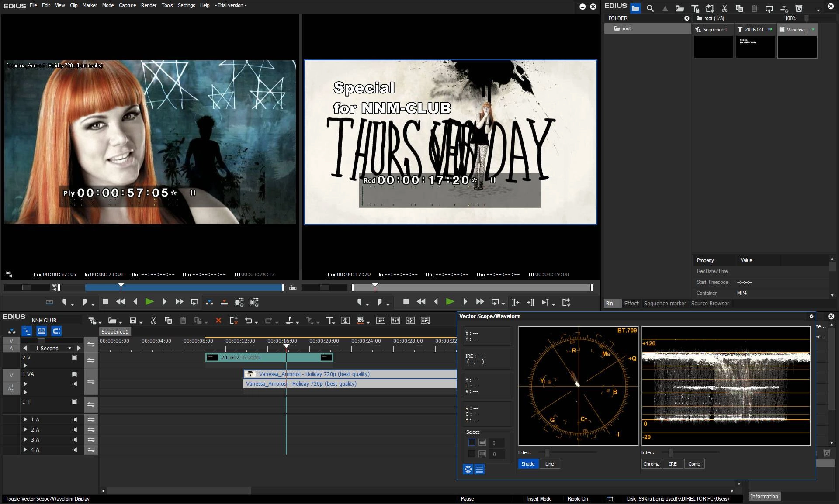This screenshot has height=504, width=839.
Task: Click the Copy icon in timeline toolbar
Action: tap(168, 320)
